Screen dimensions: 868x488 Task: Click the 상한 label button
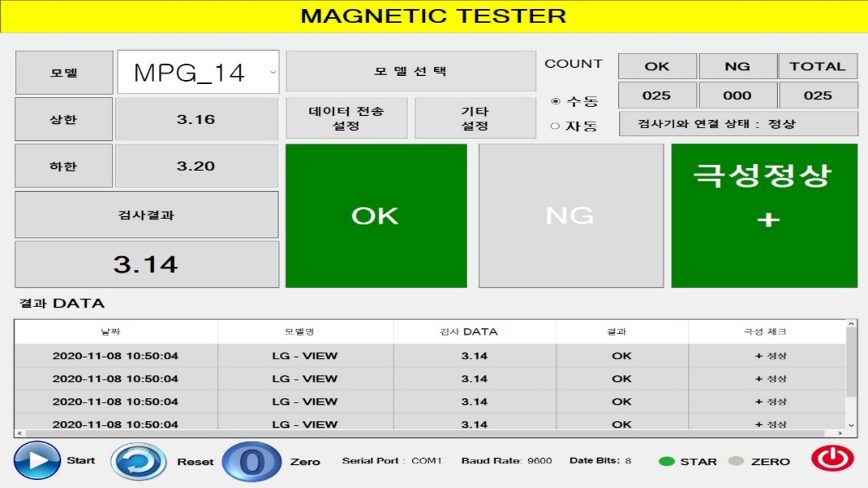coord(64,119)
